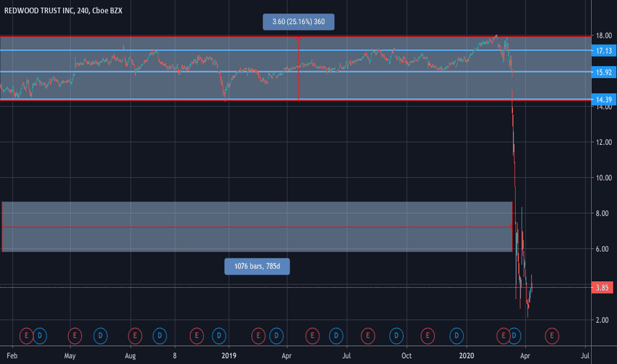
Task: Click the 15.92 blue price line label
Action: click(x=604, y=72)
